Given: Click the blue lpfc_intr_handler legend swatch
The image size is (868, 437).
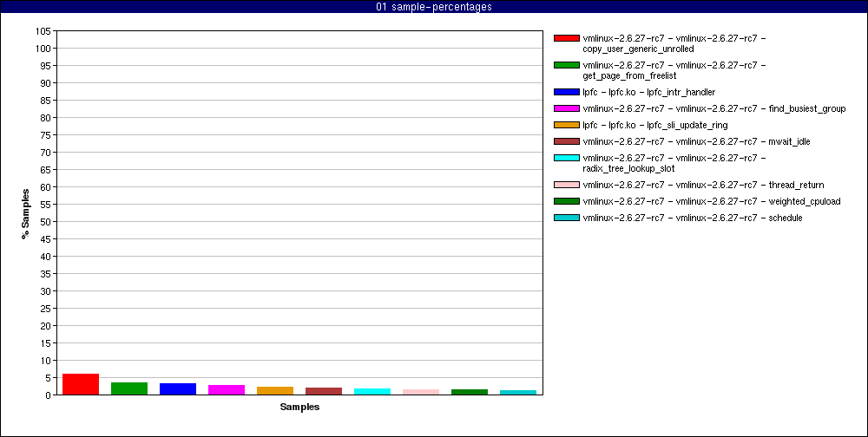Looking at the screenshot, I should click(x=566, y=93).
